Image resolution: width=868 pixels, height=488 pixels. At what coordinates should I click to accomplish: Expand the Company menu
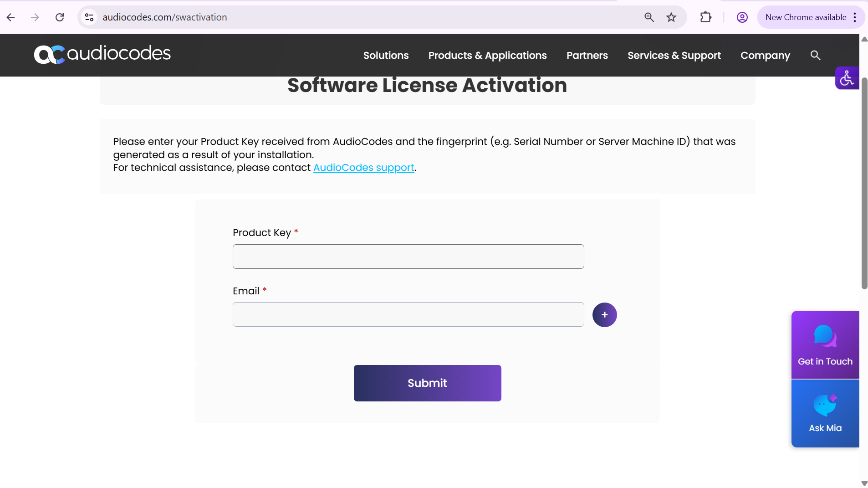(x=765, y=55)
